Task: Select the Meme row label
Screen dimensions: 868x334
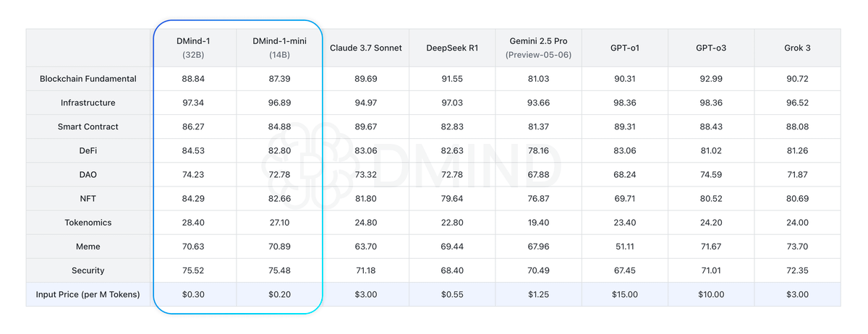Action: pos(88,247)
